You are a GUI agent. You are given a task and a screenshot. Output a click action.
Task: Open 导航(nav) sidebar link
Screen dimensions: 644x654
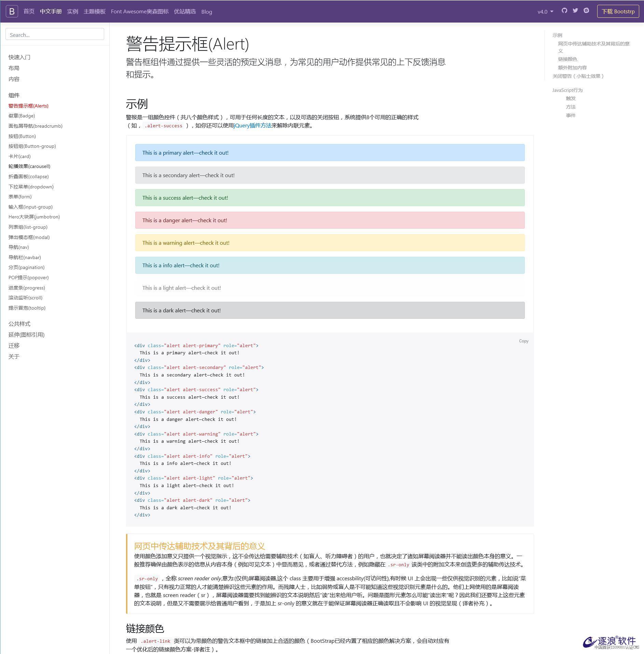pyautogui.click(x=19, y=247)
